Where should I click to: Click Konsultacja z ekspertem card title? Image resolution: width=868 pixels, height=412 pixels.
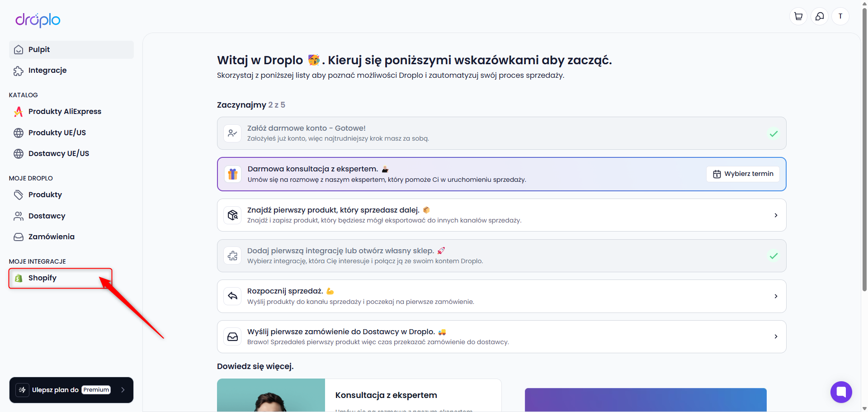pos(386,395)
